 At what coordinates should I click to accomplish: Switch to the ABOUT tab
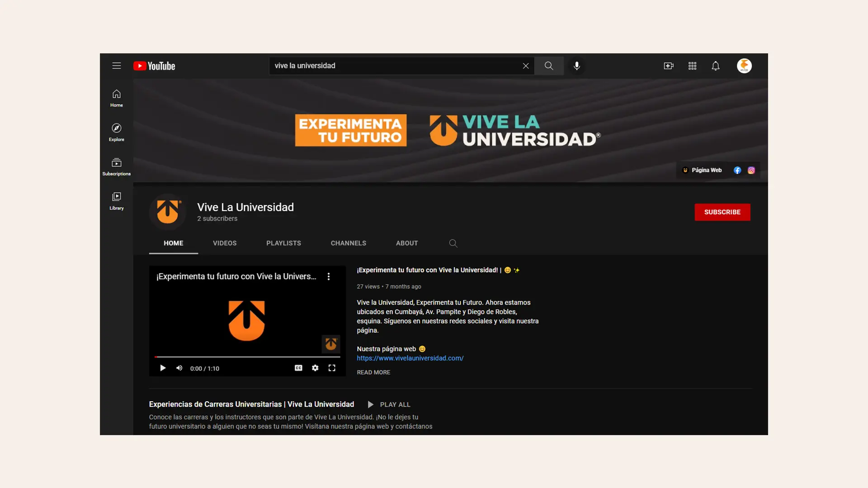click(407, 243)
